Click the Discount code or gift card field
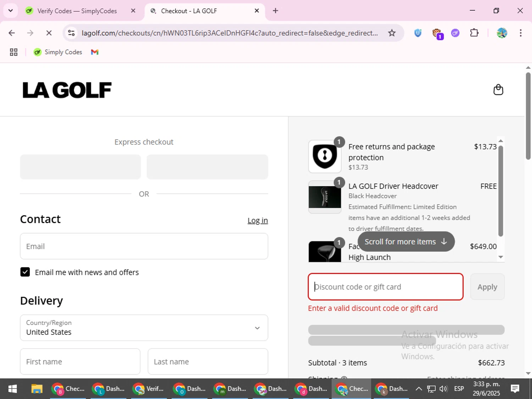532x399 pixels. click(386, 287)
